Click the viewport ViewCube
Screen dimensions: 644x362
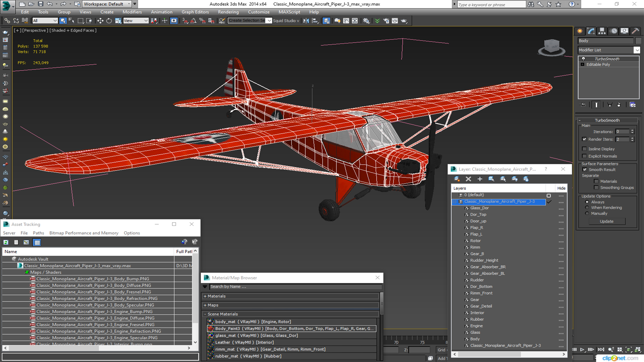click(551, 47)
